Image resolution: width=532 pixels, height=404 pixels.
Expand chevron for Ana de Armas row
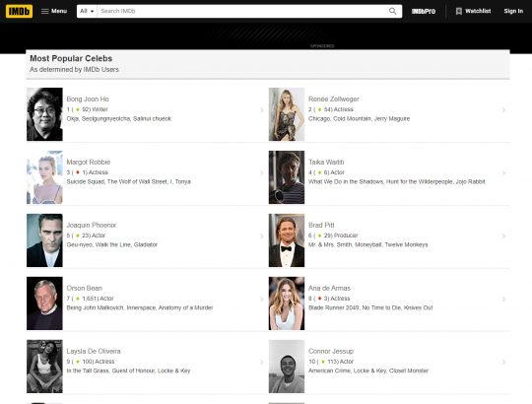(x=503, y=300)
